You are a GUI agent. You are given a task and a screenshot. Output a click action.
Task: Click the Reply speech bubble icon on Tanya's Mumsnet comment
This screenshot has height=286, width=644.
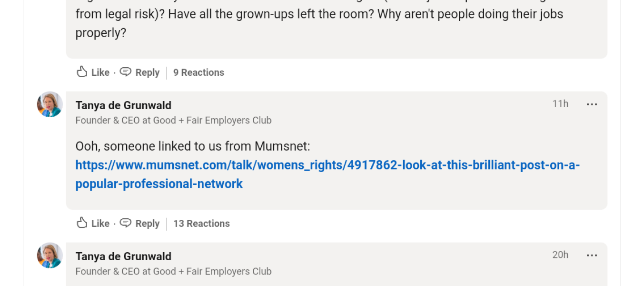[x=126, y=223]
